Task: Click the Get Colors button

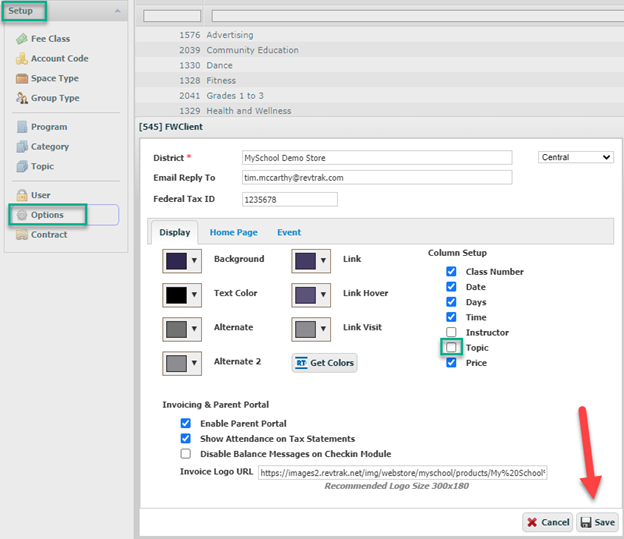Action: click(x=324, y=363)
